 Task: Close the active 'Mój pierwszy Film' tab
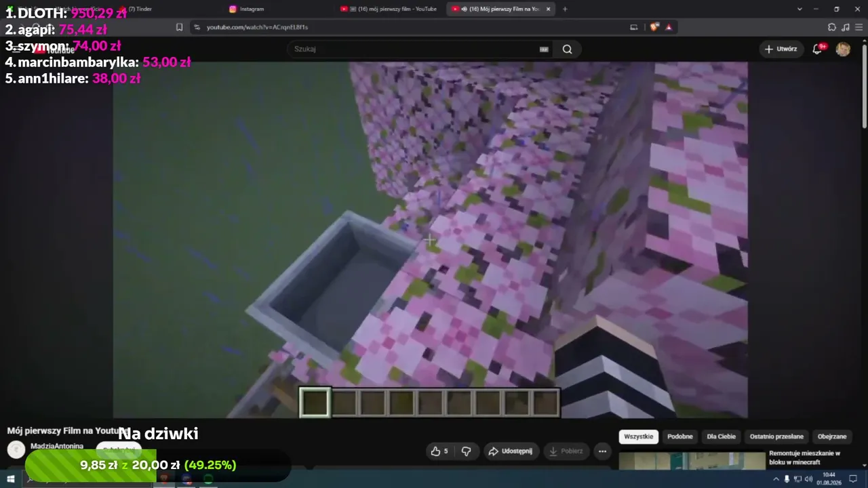tap(548, 9)
